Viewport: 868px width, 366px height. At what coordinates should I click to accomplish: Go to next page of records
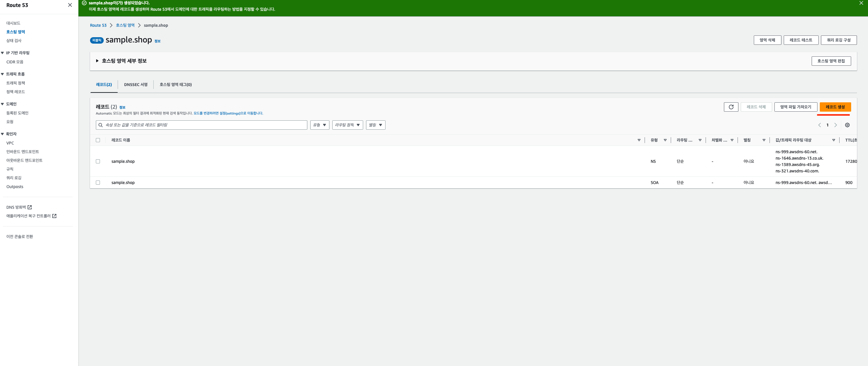click(835, 125)
